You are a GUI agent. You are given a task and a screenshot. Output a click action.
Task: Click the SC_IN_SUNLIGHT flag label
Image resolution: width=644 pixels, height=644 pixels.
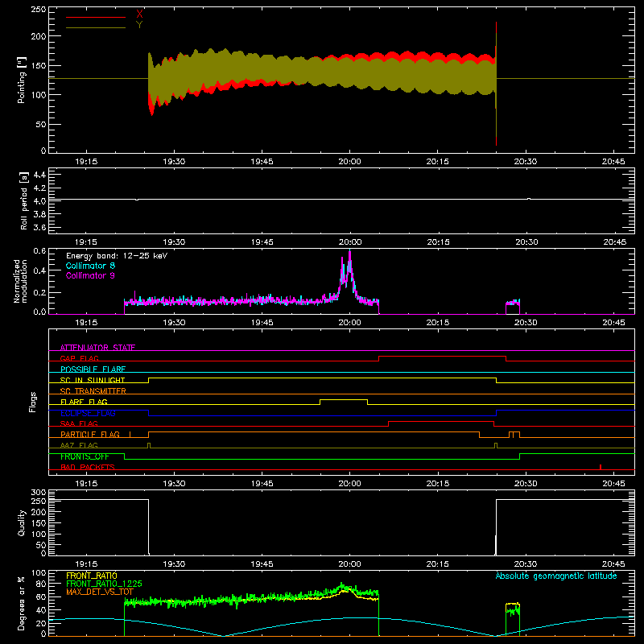click(93, 380)
